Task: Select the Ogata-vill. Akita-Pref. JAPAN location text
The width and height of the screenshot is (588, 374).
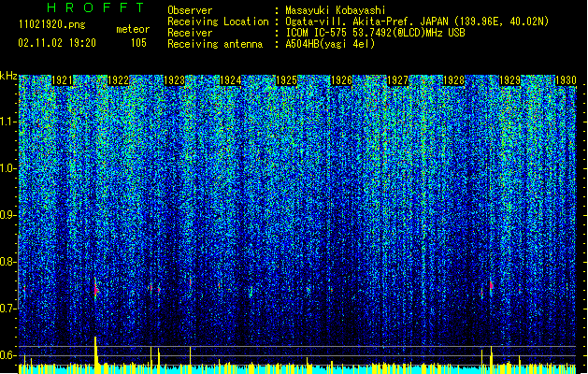Action: click(417, 22)
